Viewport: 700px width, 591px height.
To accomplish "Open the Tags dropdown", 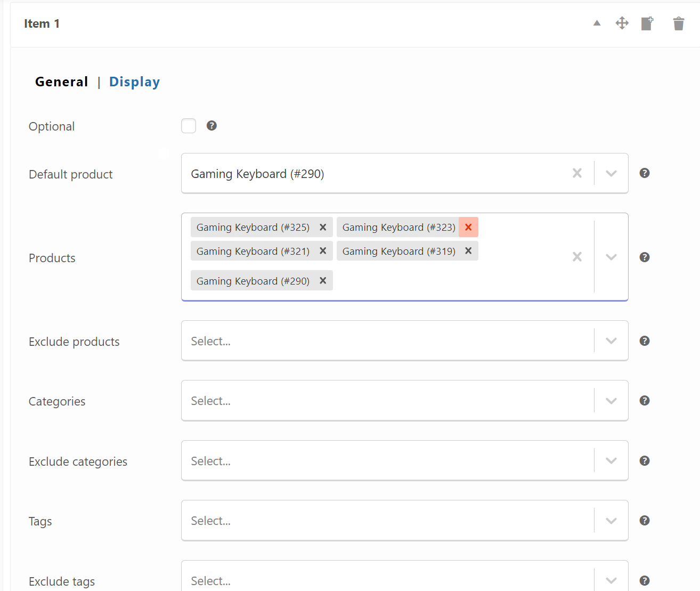I will [x=611, y=520].
